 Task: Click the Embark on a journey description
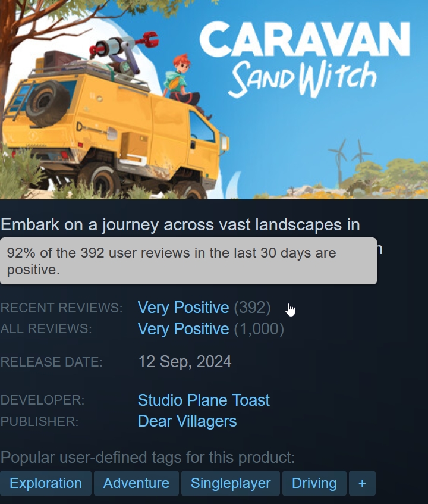[180, 224]
